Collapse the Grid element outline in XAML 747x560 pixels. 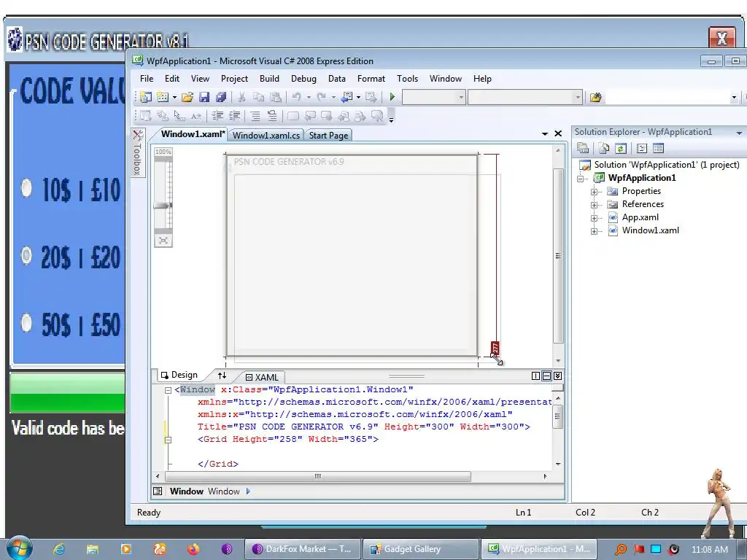click(168, 440)
